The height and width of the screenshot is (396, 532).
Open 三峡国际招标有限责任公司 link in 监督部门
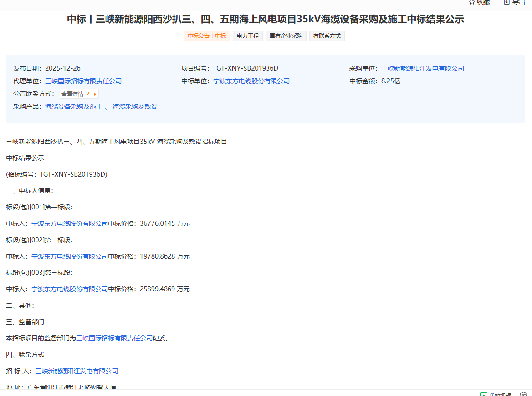(x=114, y=338)
